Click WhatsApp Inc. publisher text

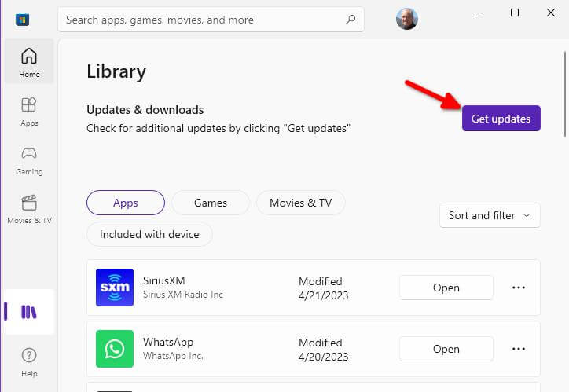click(173, 356)
